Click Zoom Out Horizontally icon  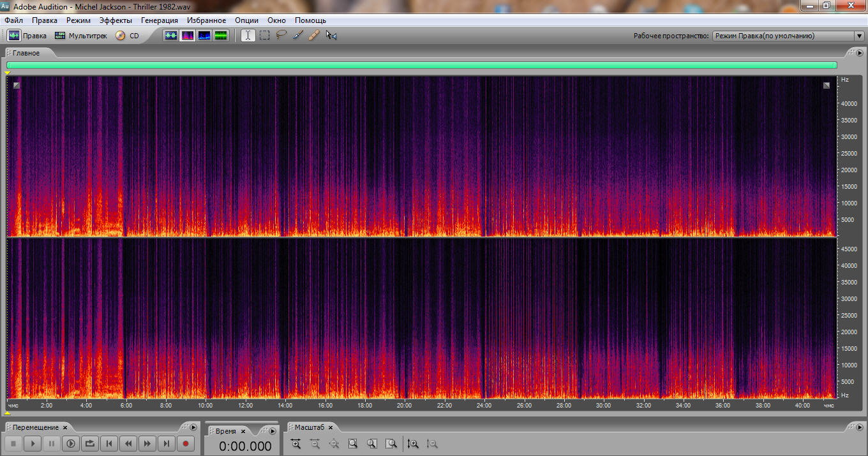315,443
